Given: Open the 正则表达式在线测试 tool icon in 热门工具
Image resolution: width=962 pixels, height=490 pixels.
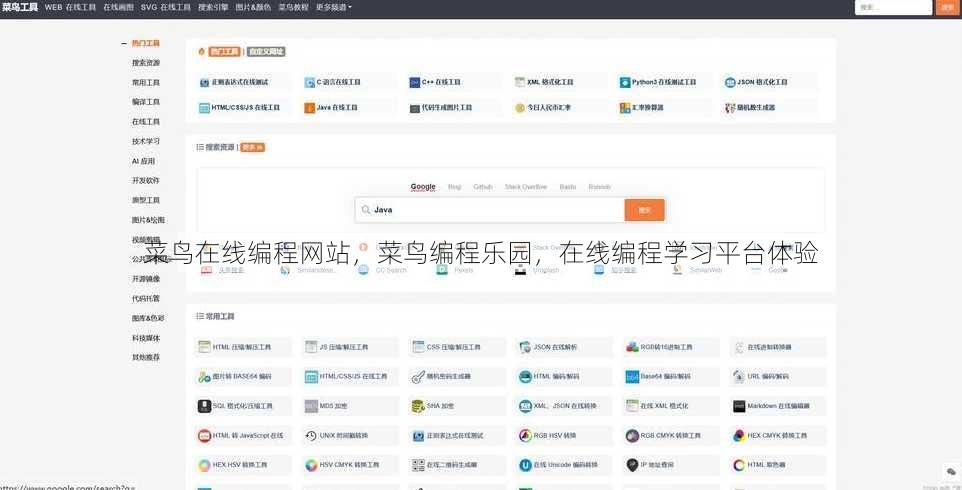Looking at the screenshot, I should tap(204, 82).
